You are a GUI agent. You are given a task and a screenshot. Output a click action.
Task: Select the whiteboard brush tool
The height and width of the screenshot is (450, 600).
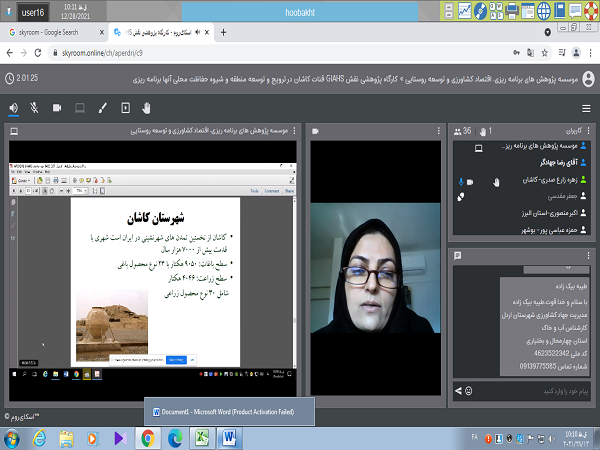click(x=101, y=107)
